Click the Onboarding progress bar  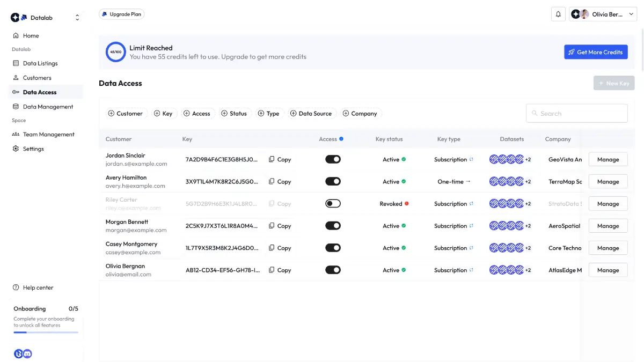point(46,332)
